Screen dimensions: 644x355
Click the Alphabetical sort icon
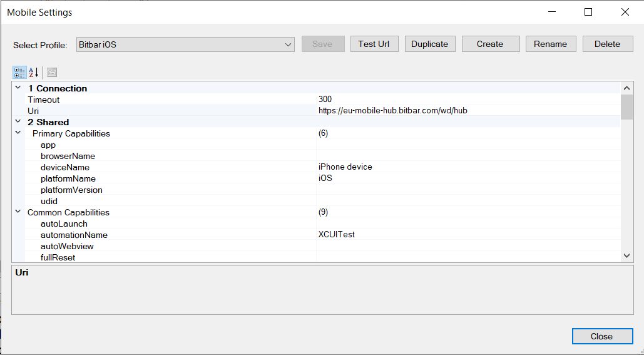pos(34,72)
